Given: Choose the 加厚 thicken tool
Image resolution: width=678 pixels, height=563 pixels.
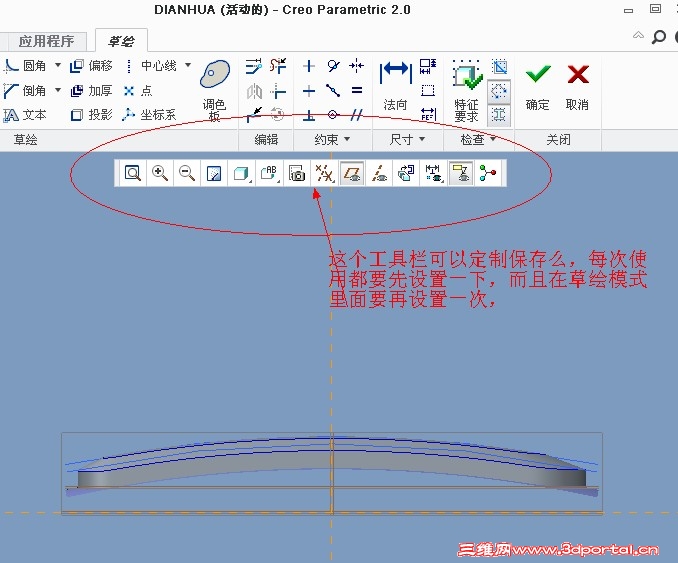Looking at the screenshot, I should point(91,90).
